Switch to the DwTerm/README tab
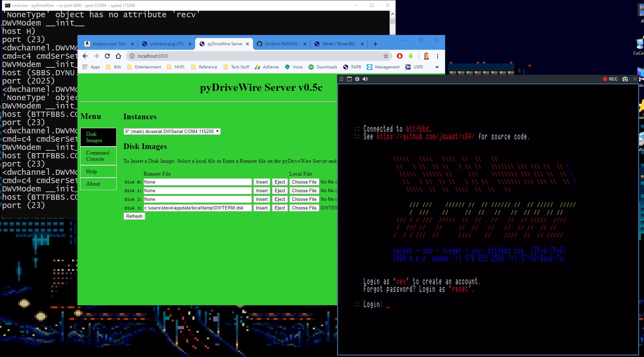 point(281,44)
